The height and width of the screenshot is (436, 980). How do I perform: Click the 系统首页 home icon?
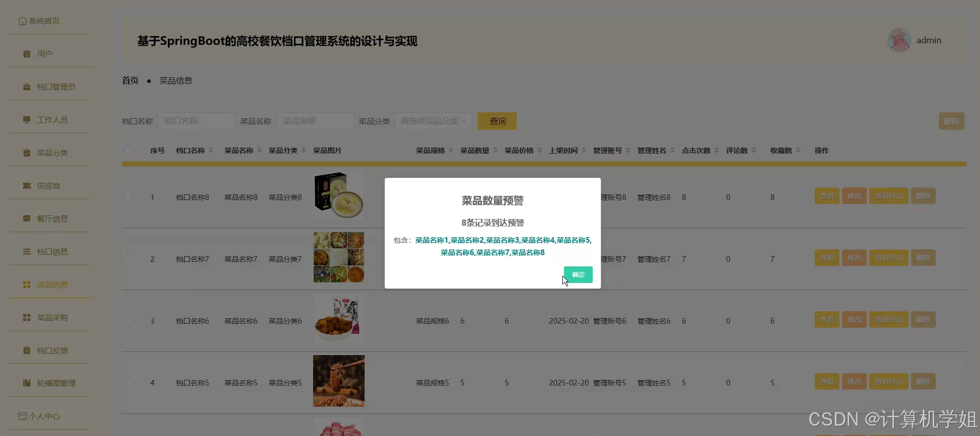point(23,21)
